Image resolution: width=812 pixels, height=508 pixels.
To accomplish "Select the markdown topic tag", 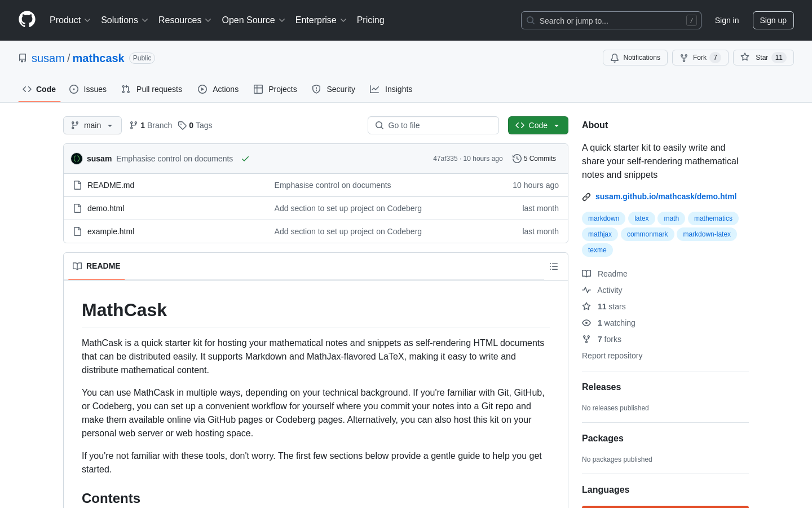I will tap(603, 218).
